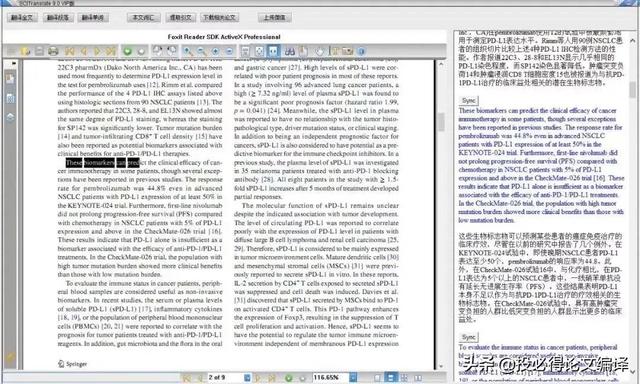Click the magnifier zoom-in tool
The height and width of the screenshot is (384, 640).
tap(188, 51)
